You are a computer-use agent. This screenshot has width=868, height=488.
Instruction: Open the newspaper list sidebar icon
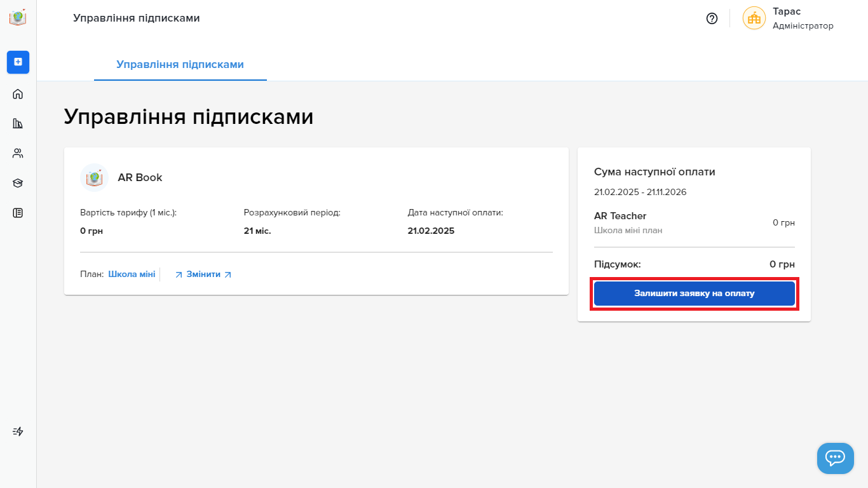(x=18, y=213)
